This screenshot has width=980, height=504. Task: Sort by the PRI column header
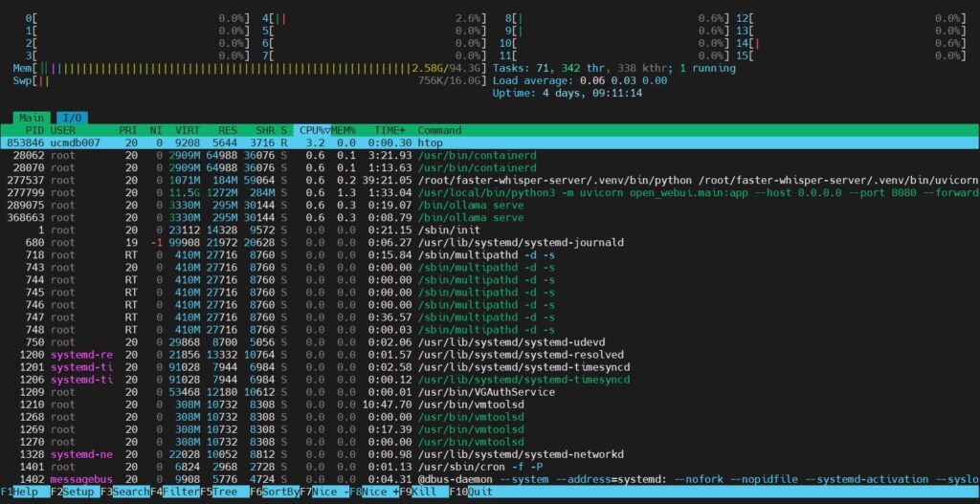(x=128, y=130)
